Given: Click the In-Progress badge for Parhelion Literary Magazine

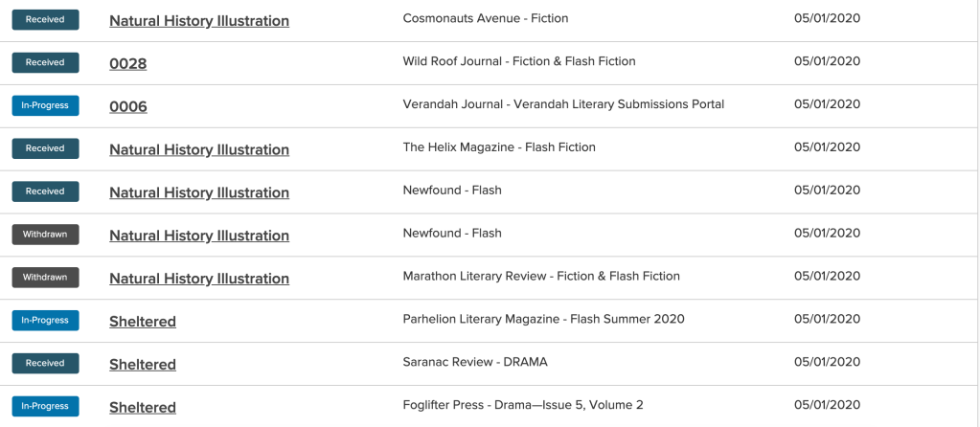Looking at the screenshot, I should (x=45, y=321).
